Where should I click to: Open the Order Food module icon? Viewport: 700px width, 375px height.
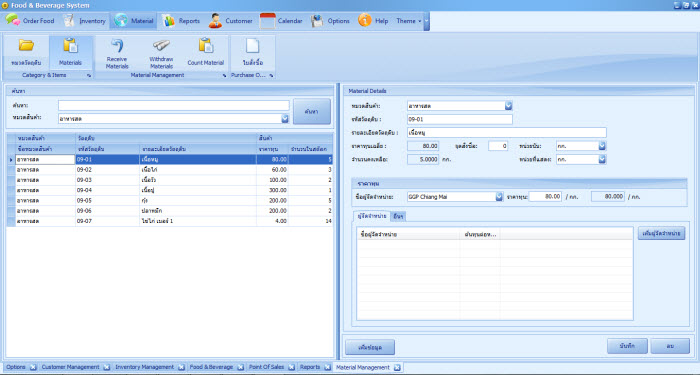point(12,21)
